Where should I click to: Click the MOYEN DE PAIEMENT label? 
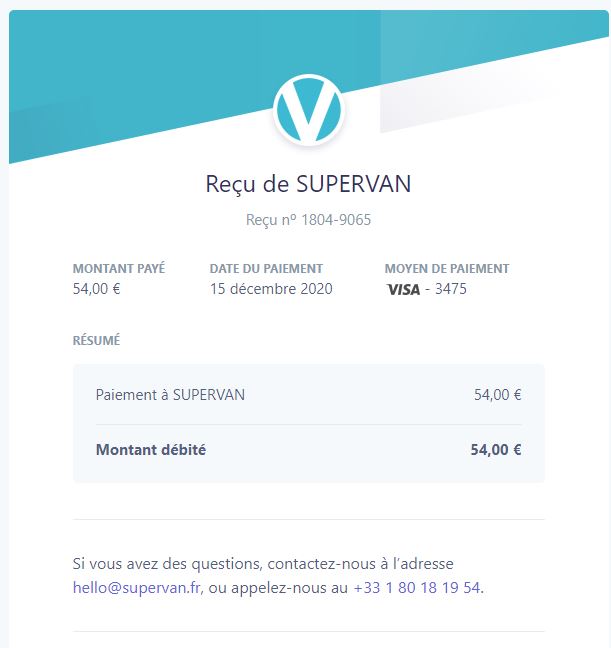coord(447,269)
